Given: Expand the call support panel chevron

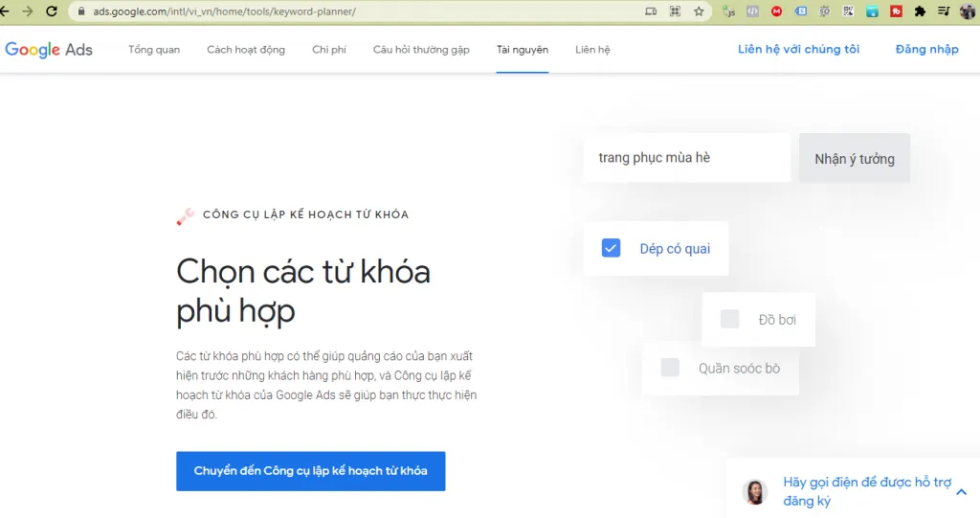Looking at the screenshot, I should click(x=961, y=492).
